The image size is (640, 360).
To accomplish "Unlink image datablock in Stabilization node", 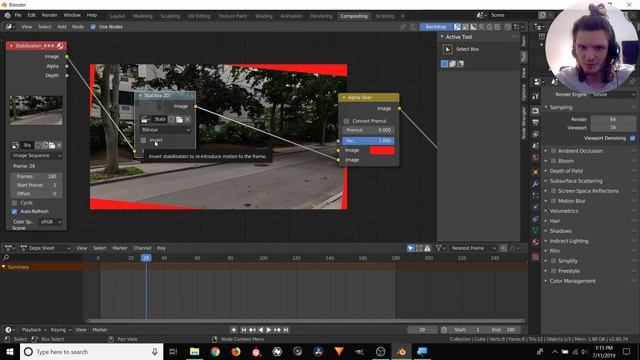I will pyautogui.click(x=59, y=145).
